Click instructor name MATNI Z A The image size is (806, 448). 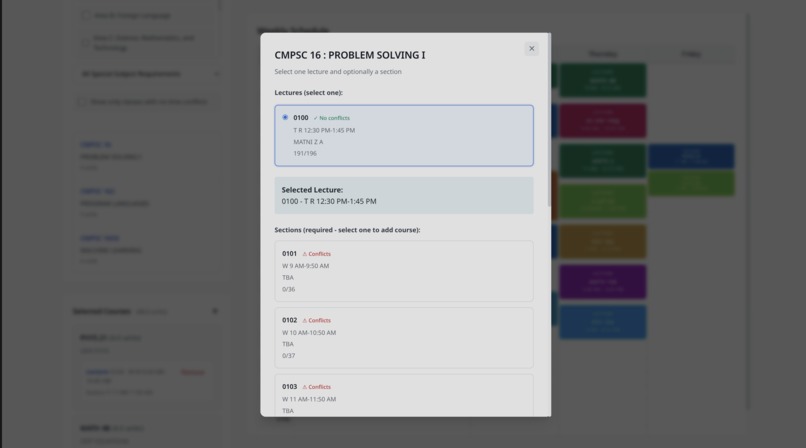click(308, 142)
